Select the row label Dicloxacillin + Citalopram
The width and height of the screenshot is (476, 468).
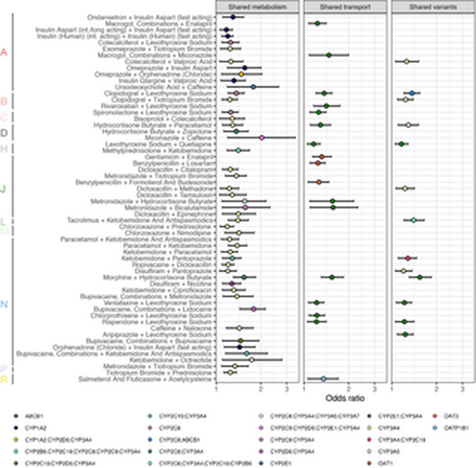tap(175, 170)
